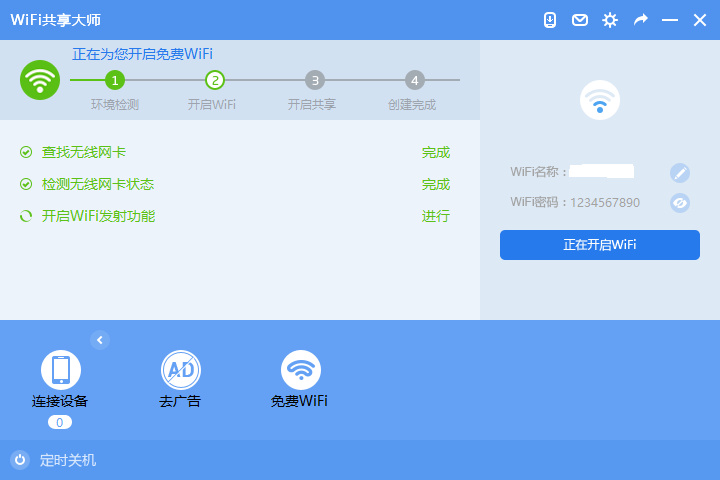Select step 3 开启共享 circle

[x=315, y=80]
